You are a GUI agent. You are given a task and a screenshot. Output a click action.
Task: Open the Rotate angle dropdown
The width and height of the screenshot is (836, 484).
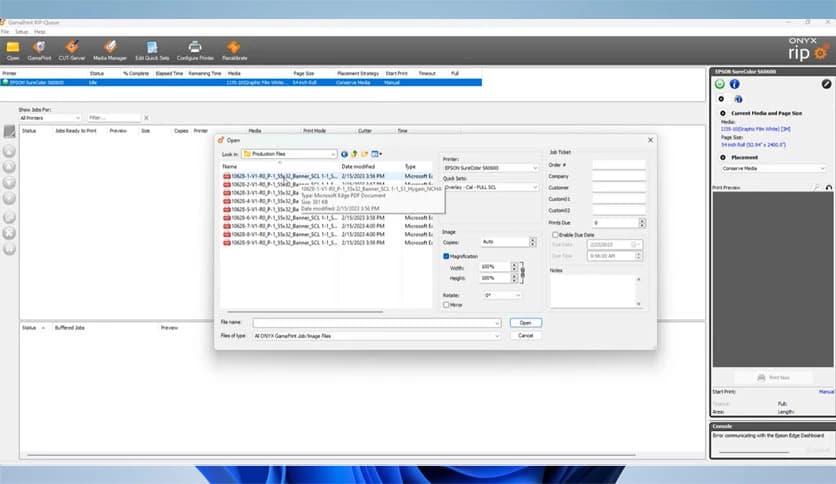[517, 295]
